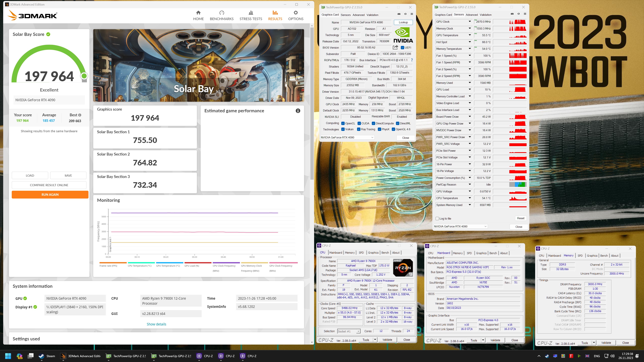Show hidden system tray icons
This screenshot has height=362, width=644.
click(x=539, y=356)
